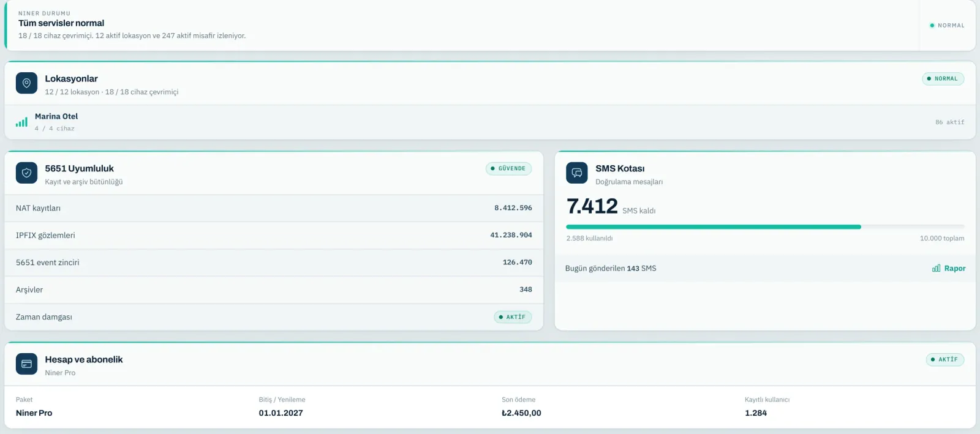This screenshot has height=434, width=980.
Task: Click the Paket value "Niner Pro"
Action: point(34,413)
